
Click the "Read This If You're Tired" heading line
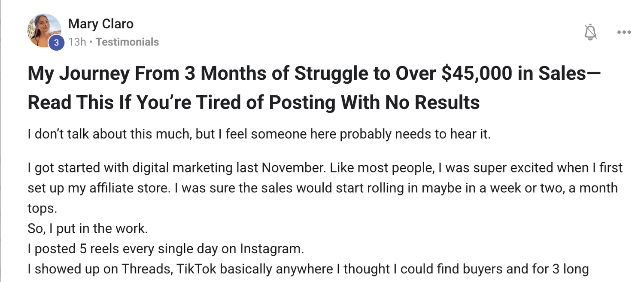coord(253,103)
